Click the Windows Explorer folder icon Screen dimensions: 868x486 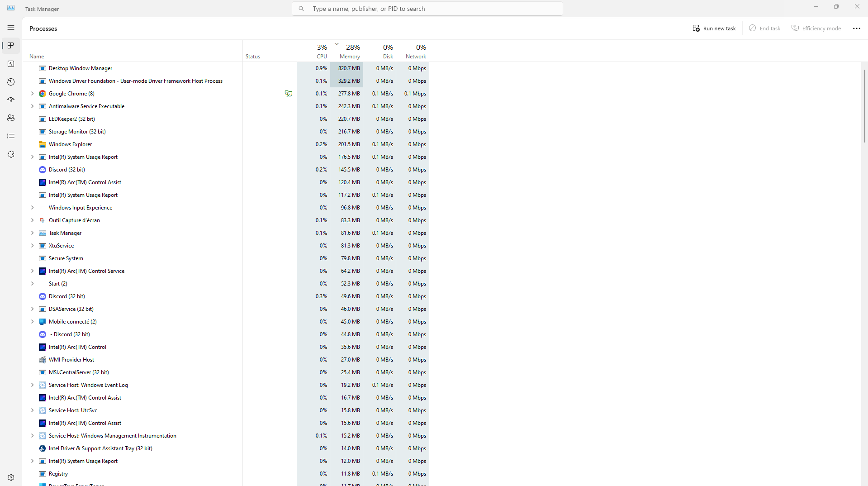point(43,144)
